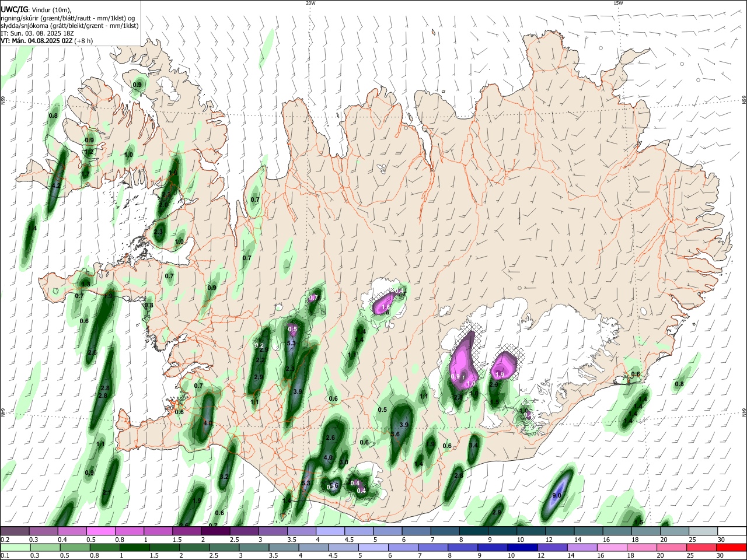Select the deep navy blue 10–12 rain swatch
747x560 pixels.
point(521,548)
